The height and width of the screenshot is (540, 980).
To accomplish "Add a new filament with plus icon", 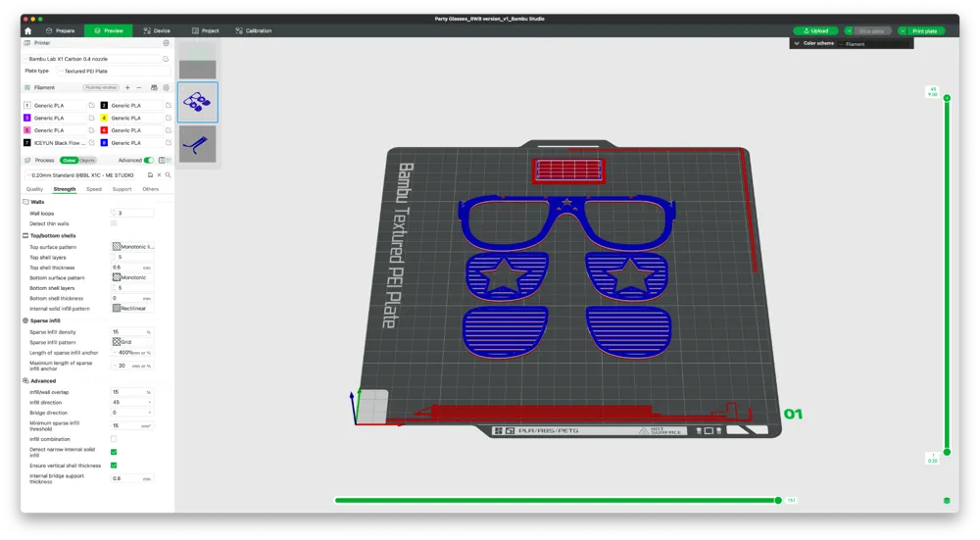I will (x=127, y=87).
